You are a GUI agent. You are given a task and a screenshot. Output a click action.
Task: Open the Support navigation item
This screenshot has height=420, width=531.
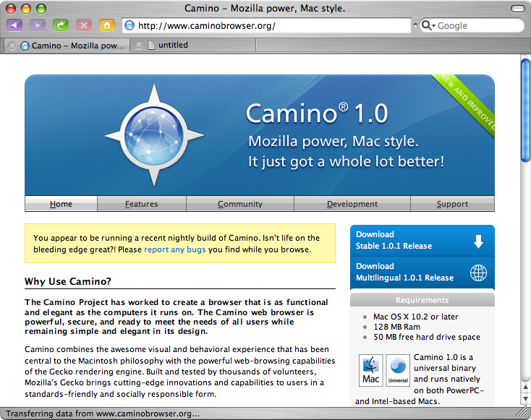tap(452, 204)
